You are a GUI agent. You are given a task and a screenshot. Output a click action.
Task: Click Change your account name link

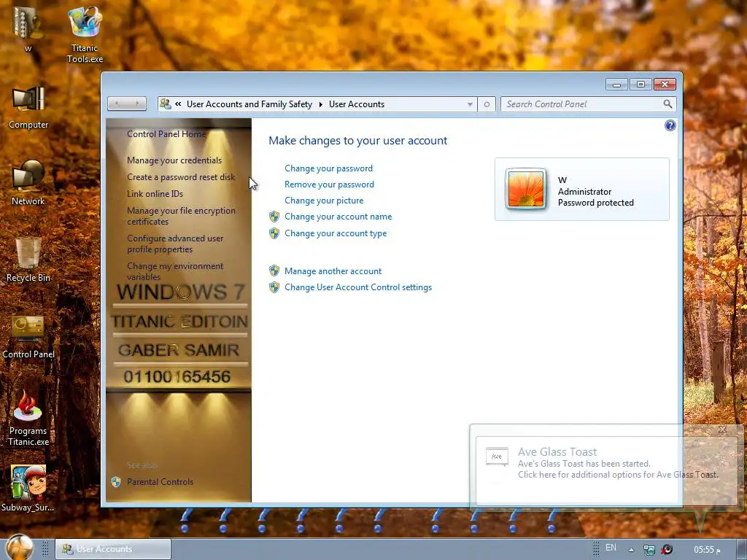click(x=338, y=217)
